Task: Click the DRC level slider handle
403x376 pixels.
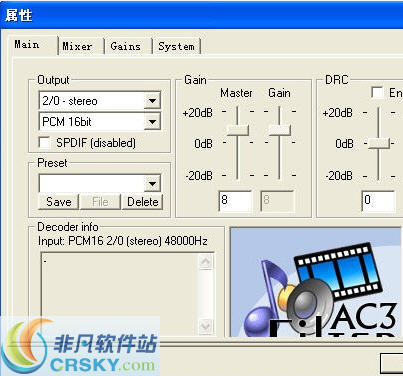Action: (x=379, y=143)
